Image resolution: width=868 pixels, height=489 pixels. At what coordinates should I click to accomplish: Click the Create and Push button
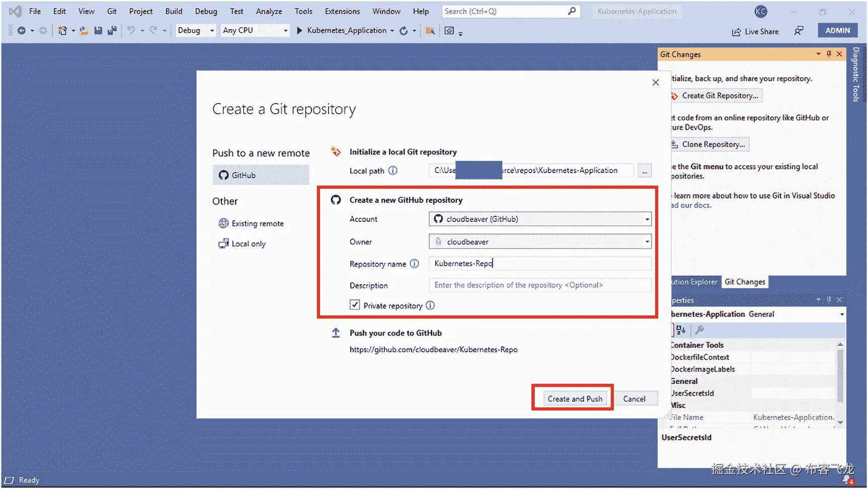click(x=575, y=398)
